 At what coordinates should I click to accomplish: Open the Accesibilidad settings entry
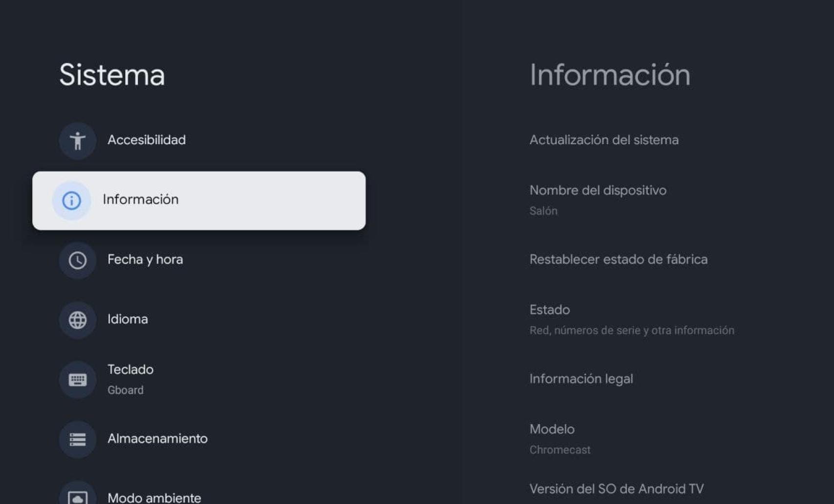147,140
